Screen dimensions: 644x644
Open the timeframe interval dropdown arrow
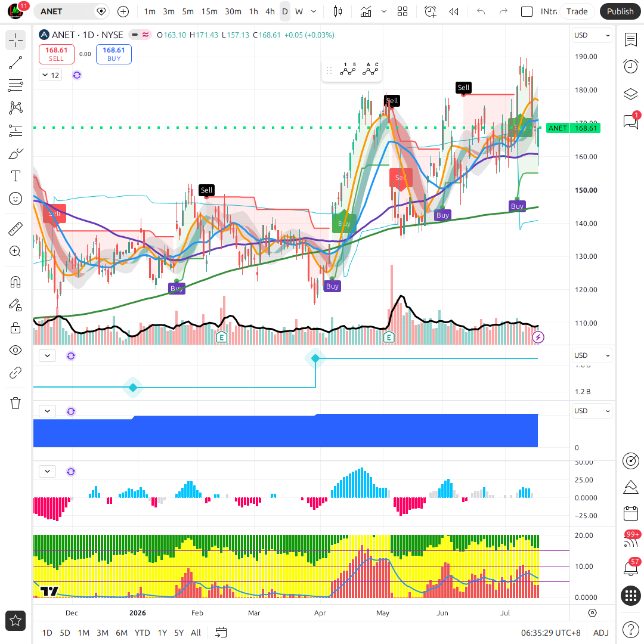[x=314, y=11]
